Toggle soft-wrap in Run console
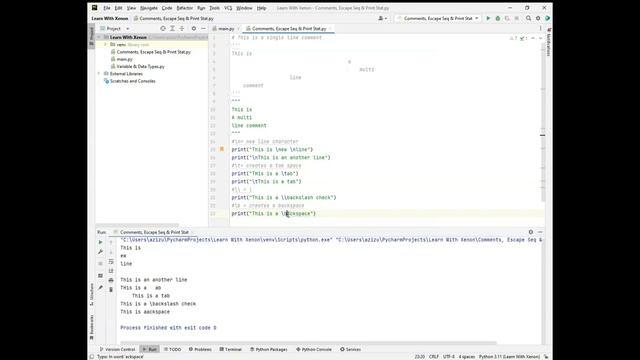This screenshot has width=640, height=360. coord(111,262)
